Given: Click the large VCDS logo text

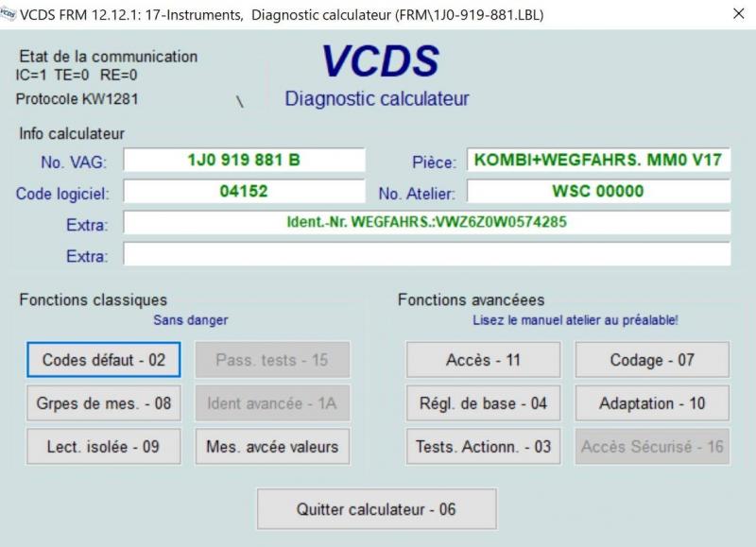Looking at the screenshot, I should pos(381,61).
